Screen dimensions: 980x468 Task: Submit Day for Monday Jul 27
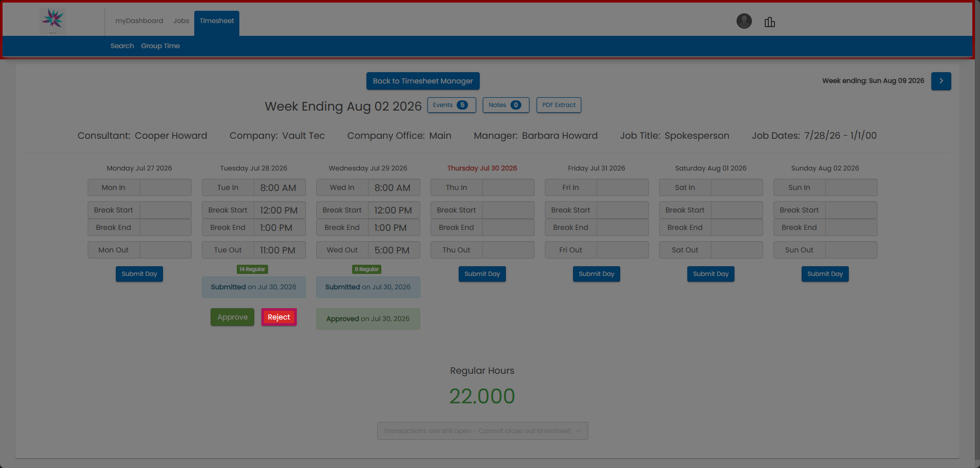139,274
